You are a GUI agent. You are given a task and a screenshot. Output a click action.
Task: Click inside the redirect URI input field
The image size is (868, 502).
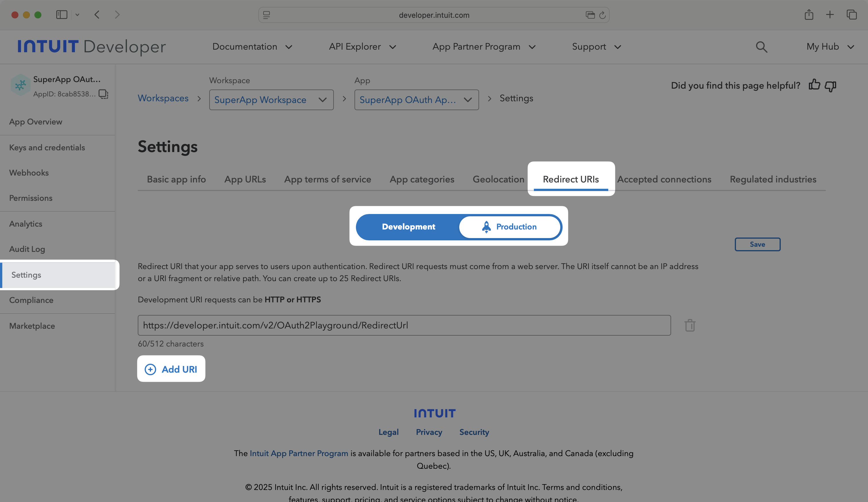coord(403,325)
